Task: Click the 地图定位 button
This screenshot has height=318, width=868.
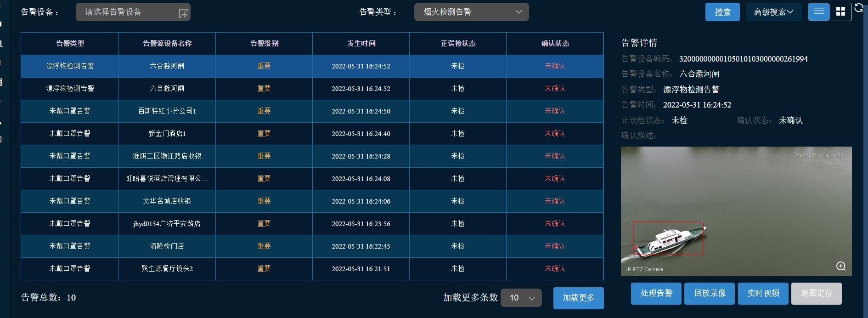Action: point(816,293)
